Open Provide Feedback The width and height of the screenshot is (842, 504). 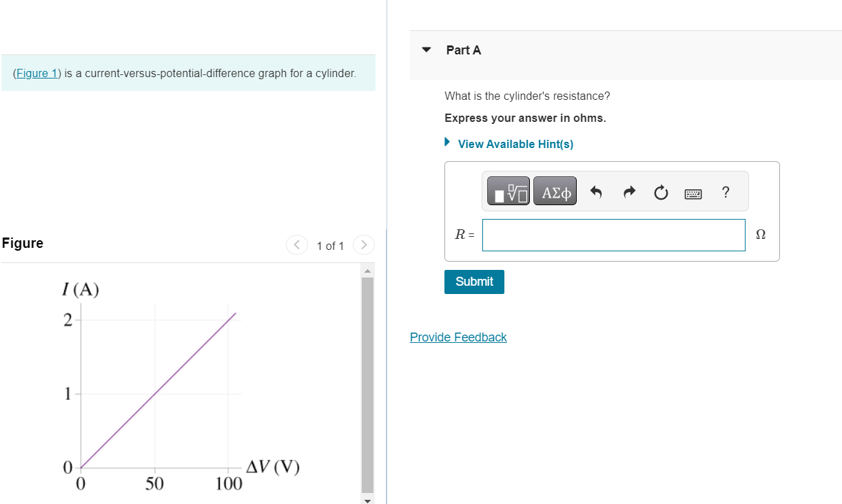click(x=458, y=337)
